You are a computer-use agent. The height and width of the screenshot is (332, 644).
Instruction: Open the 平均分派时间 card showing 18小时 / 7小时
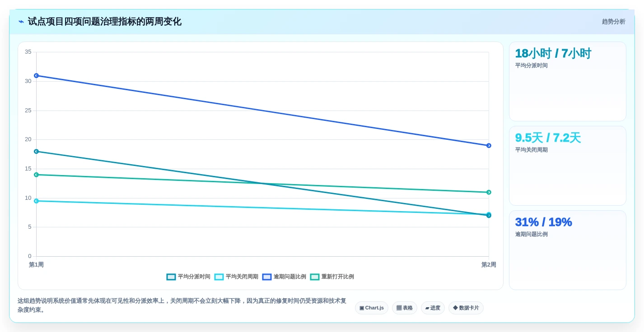point(568,81)
